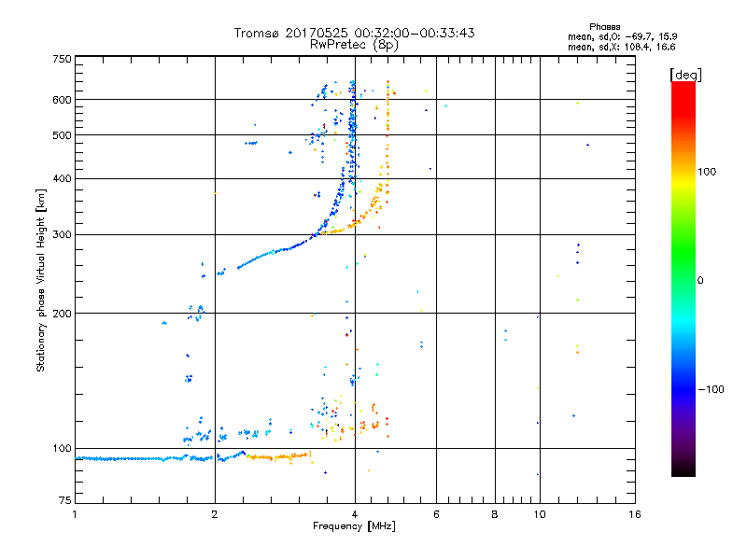Viewport: 747px width, 560px height.
Task: Click the 'Frequency [MHz]' x-axis label
Action: (354, 526)
